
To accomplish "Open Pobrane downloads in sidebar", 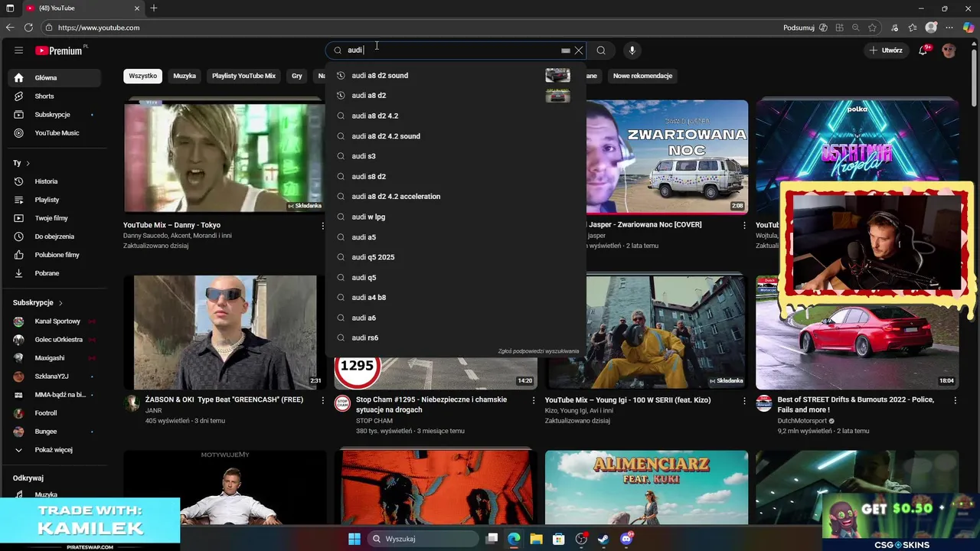I will click(54, 273).
